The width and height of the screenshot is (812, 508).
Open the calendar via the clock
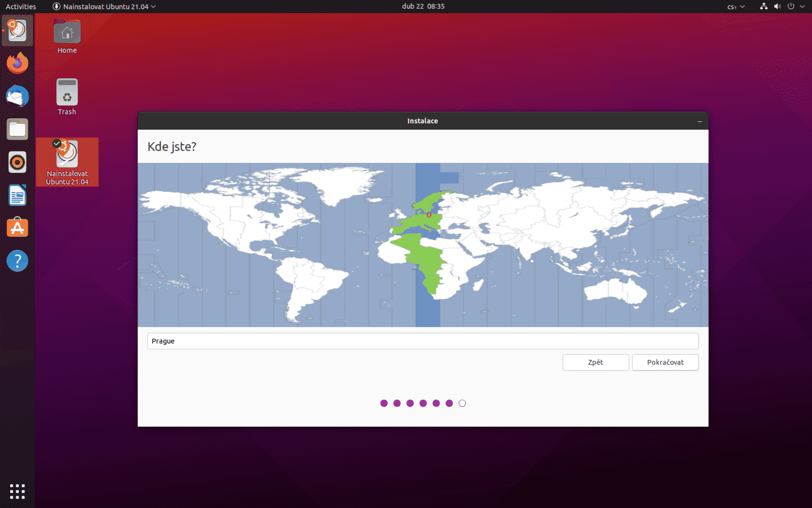(x=424, y=7)
